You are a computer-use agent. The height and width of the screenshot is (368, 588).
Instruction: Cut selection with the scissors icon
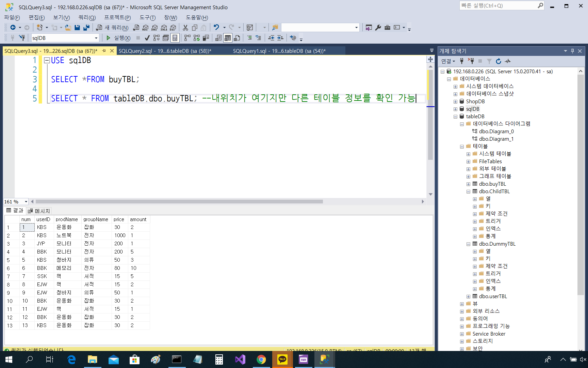[185, 28]
